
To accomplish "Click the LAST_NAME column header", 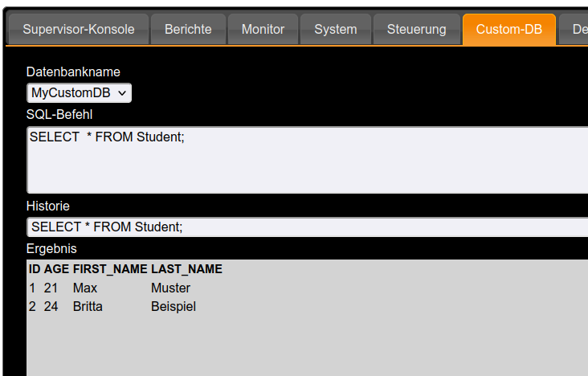I will [186, 269].
